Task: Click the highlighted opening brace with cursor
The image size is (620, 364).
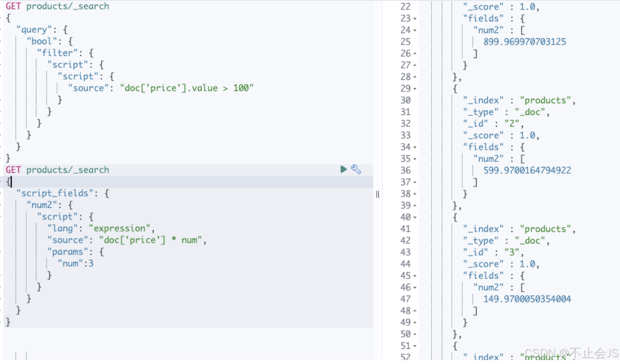Action: tap(8, 182)
